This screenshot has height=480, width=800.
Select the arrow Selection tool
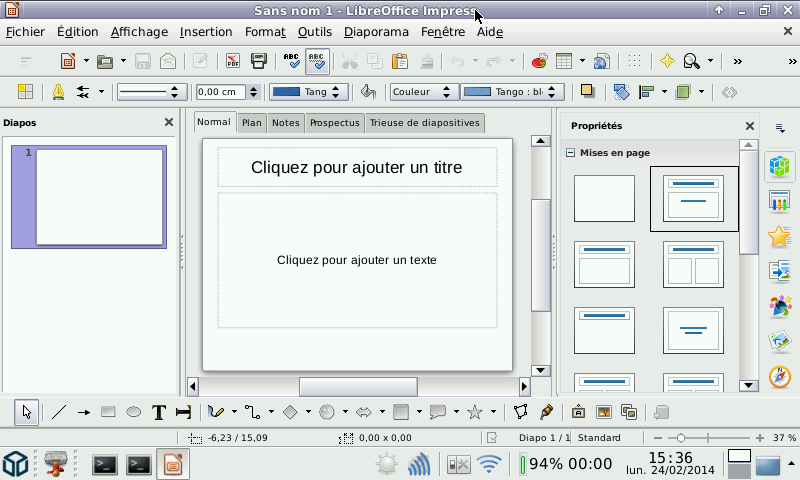click(x=27, y=412)
